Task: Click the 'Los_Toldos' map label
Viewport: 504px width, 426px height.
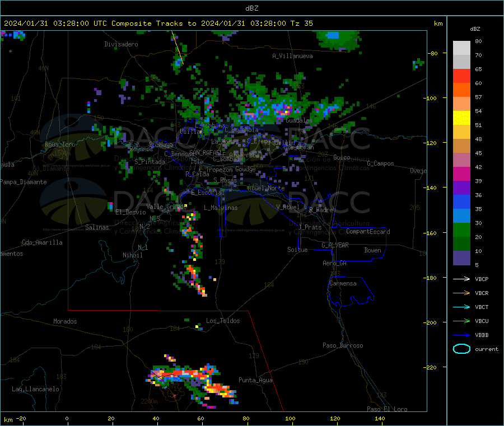Action: [x=223, y=321]
